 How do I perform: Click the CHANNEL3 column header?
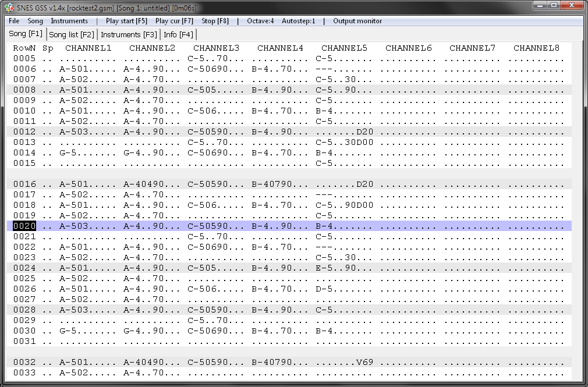click(x=217, y=48)
